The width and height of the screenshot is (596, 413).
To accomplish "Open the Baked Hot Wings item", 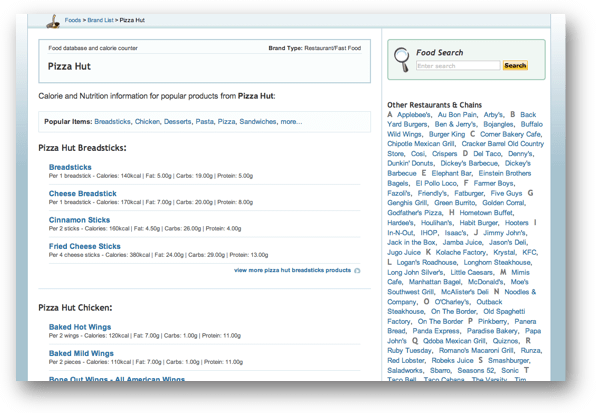I will [x=80, y=327].
